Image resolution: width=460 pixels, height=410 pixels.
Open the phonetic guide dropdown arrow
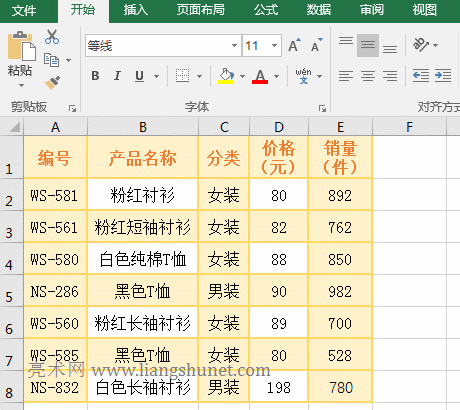319,76
